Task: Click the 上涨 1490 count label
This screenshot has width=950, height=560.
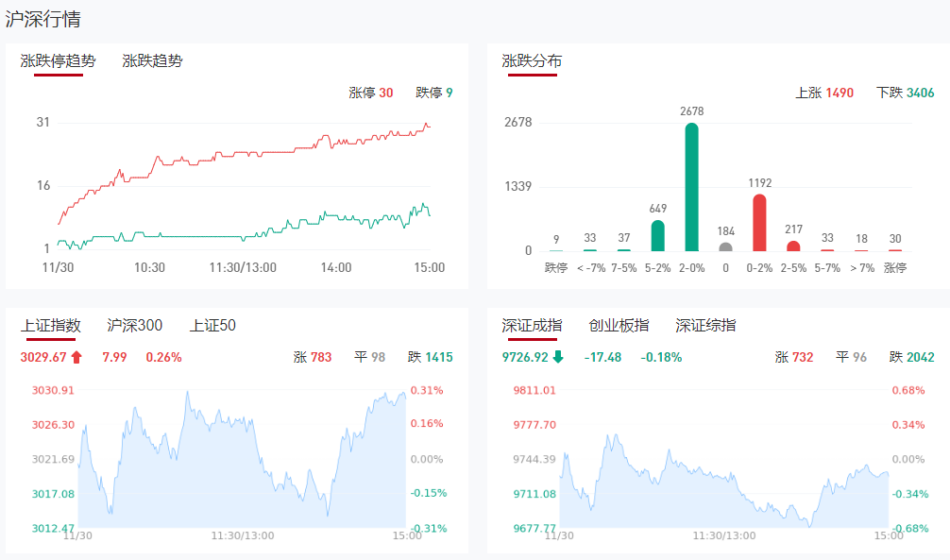Action: (x=824, y=93)
